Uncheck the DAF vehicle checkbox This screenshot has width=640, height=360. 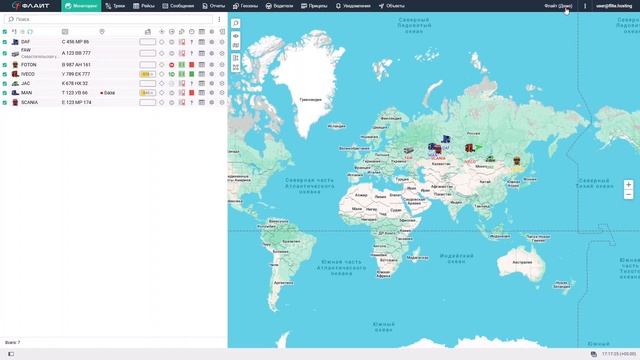[x=5, y=42]
